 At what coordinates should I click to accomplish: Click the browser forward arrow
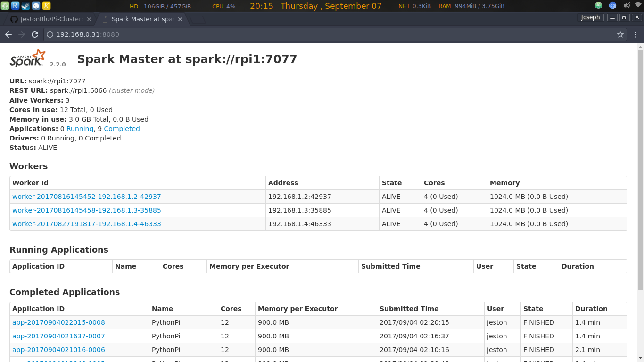22,34
